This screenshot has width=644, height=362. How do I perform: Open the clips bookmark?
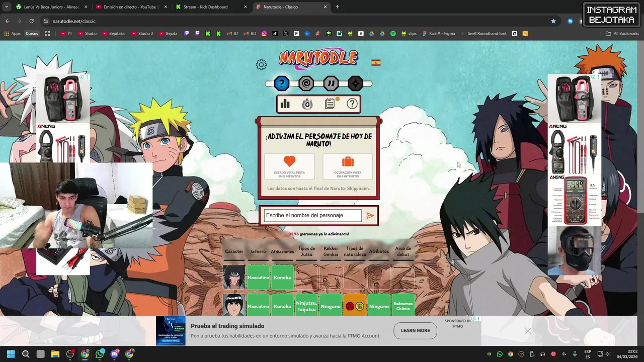409,34
